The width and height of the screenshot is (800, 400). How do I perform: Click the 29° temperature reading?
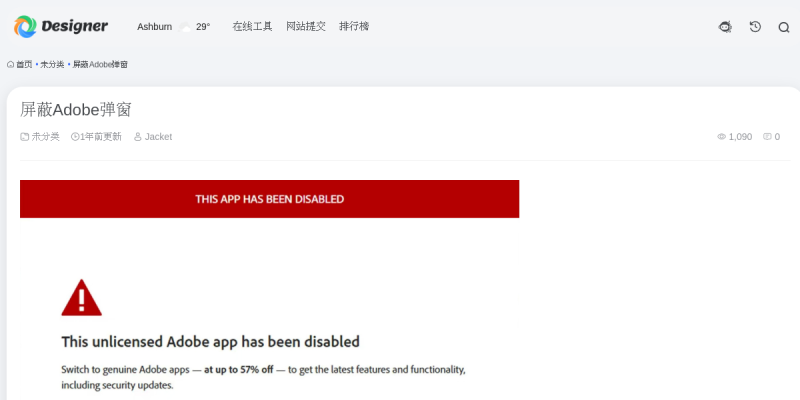click(x=203, y=27)
